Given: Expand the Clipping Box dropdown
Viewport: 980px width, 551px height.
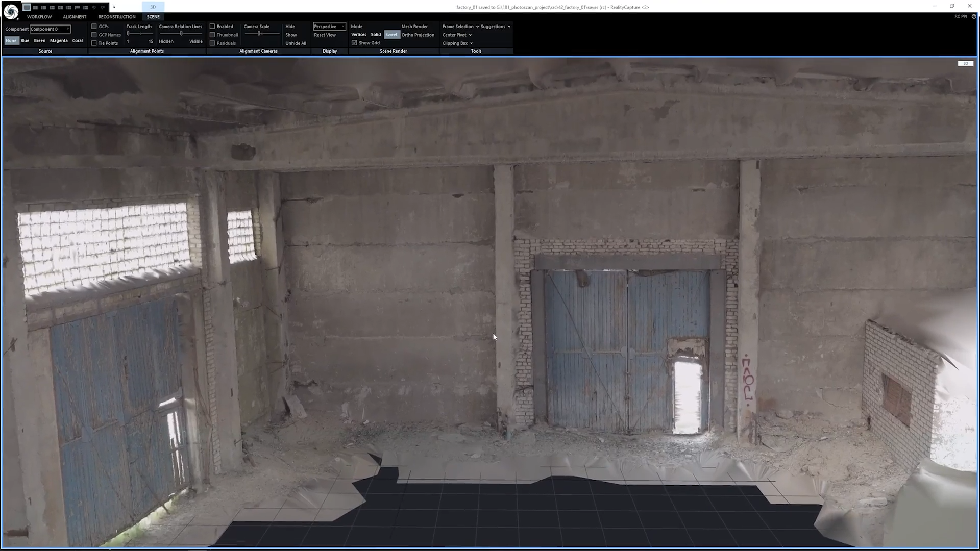Looking at the screenshot, I should 457,43.
